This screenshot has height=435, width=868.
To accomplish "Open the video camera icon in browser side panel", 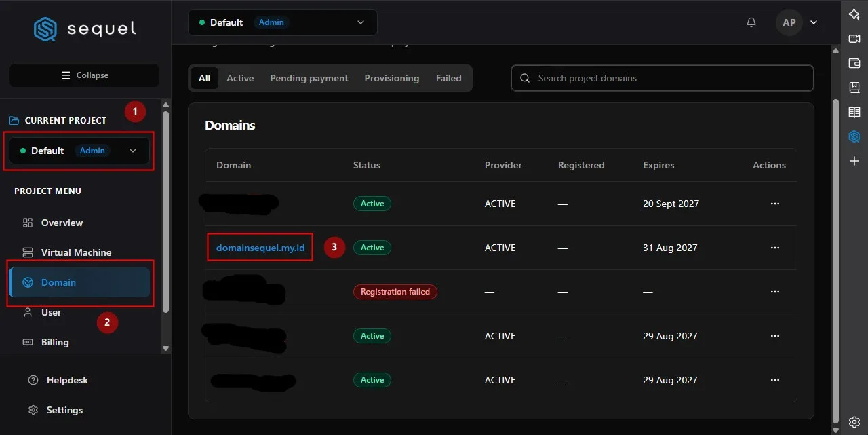I will point(854,39).
